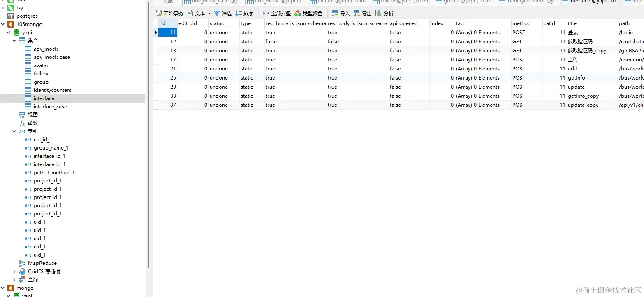644x297 pixels.
Task: Click the 视图 views icon
Action: point(22,115)
